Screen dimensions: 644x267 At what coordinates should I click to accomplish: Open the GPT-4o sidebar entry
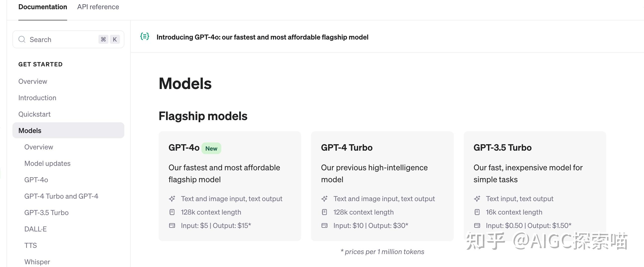(x=36, y=179)
